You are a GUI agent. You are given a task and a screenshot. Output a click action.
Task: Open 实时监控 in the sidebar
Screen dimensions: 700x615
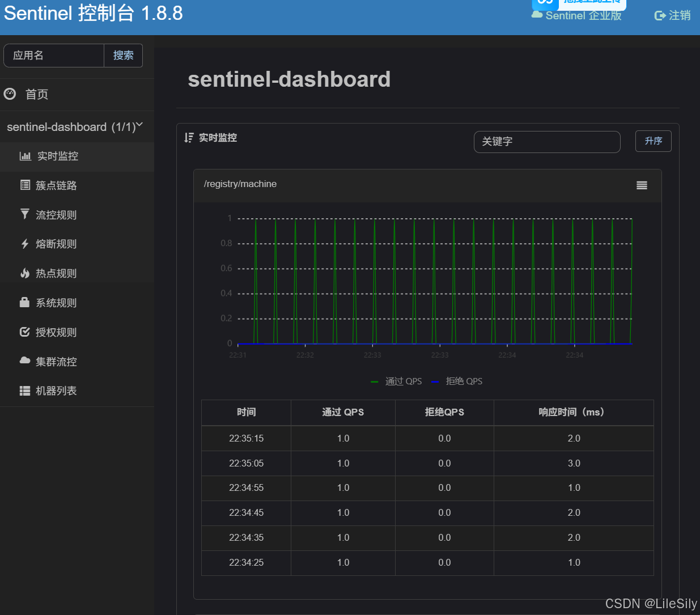77,156
